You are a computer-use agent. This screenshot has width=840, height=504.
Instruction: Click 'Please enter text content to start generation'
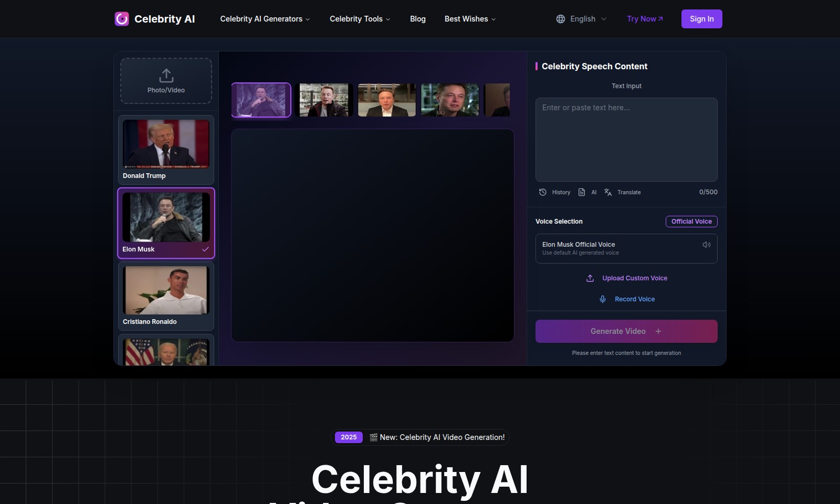click(626, 353)
